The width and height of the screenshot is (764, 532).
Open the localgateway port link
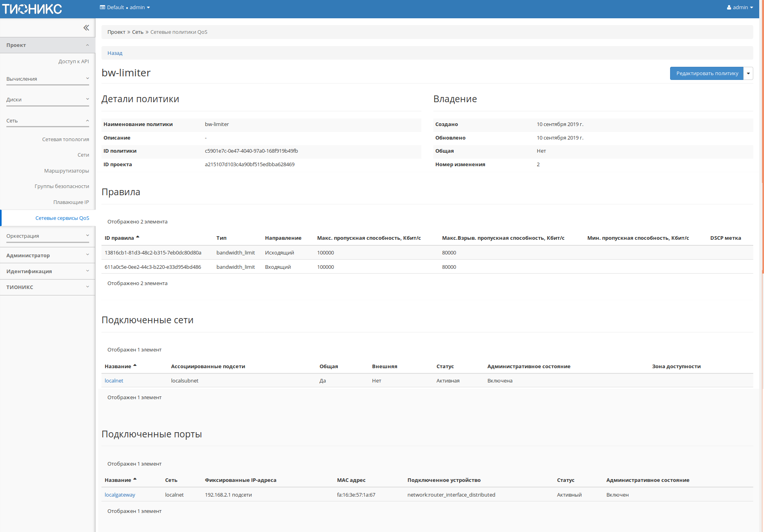click(x=119, y=494)
